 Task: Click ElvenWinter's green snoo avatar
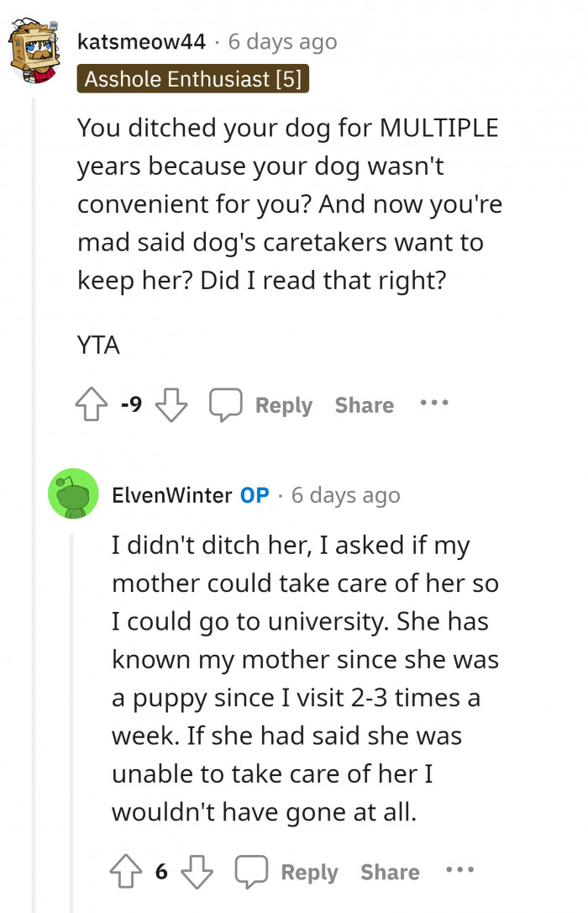(73, 493)
